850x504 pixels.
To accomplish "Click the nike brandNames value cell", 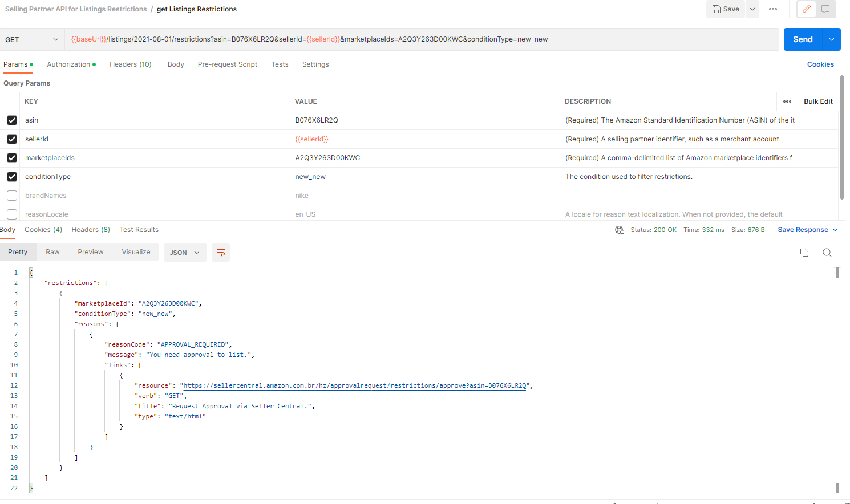I will point(425,196).
